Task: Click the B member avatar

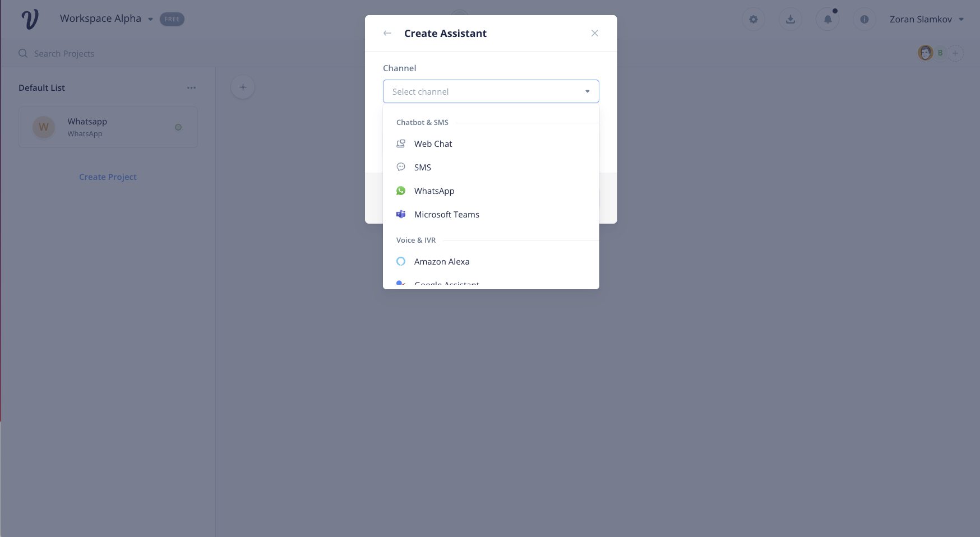Action: 940,53
